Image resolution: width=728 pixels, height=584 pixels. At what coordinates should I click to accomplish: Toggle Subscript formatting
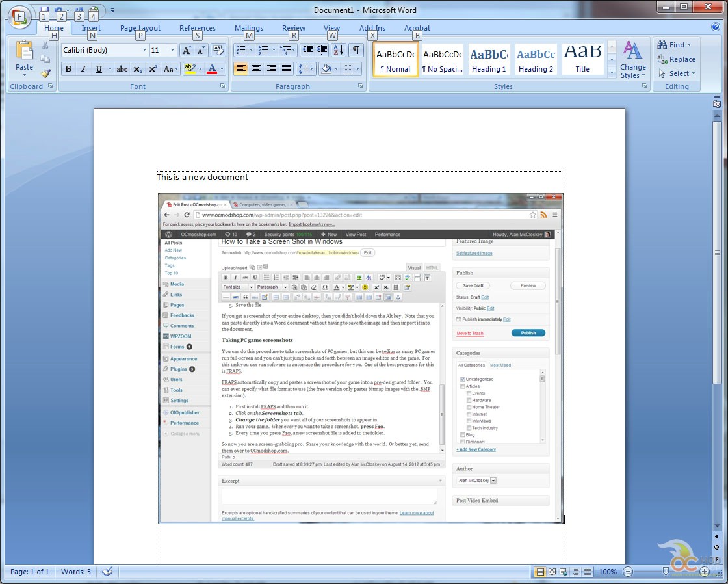[x=137, y=69]
